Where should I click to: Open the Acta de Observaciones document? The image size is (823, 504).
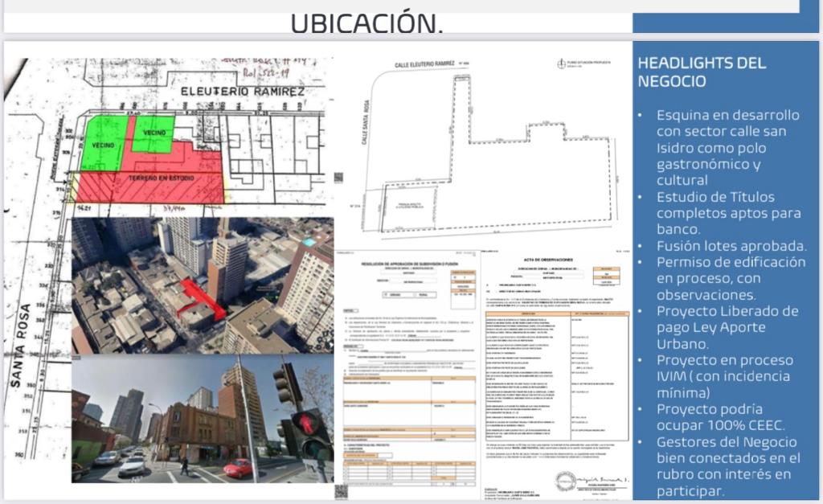555,362
